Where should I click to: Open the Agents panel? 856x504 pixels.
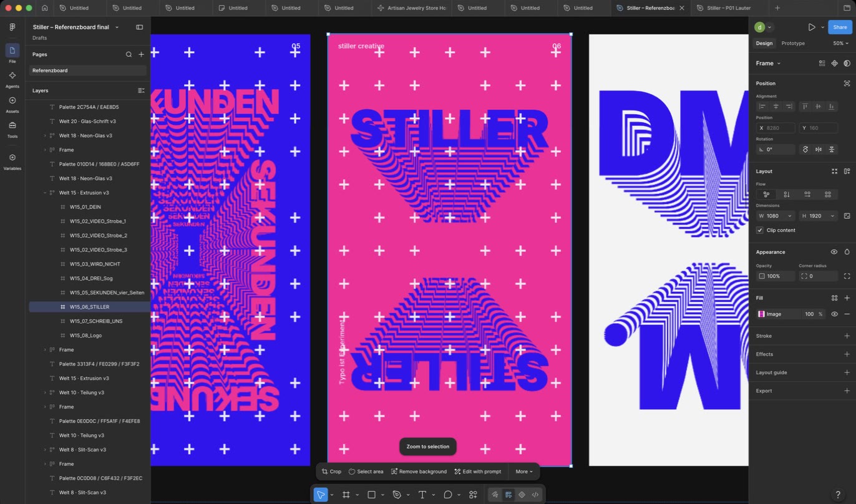click(12, 78)
